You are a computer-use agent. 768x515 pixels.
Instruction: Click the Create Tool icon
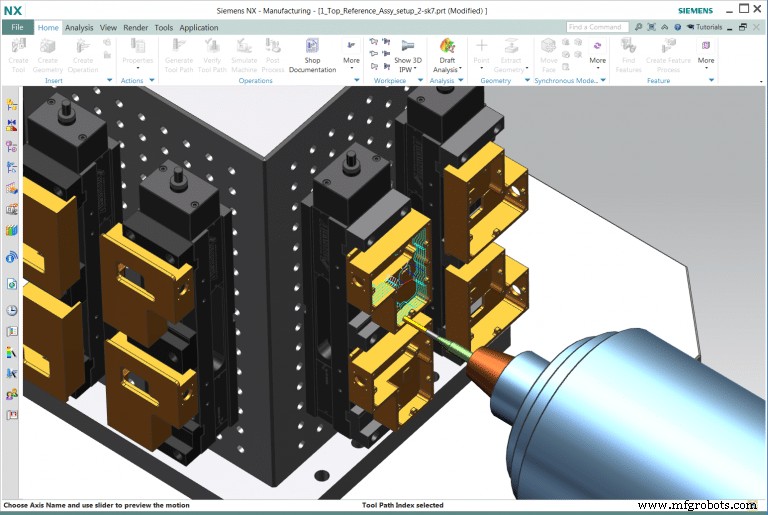click(x=18, y=46)
